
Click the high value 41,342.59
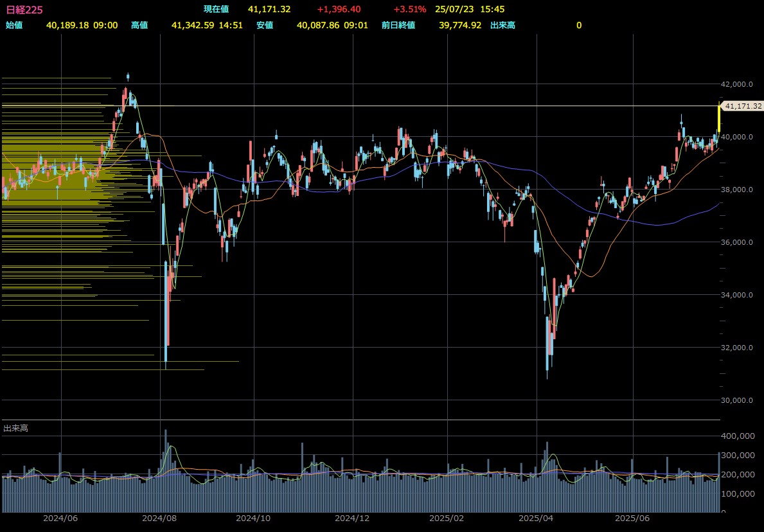coord(193,25)
